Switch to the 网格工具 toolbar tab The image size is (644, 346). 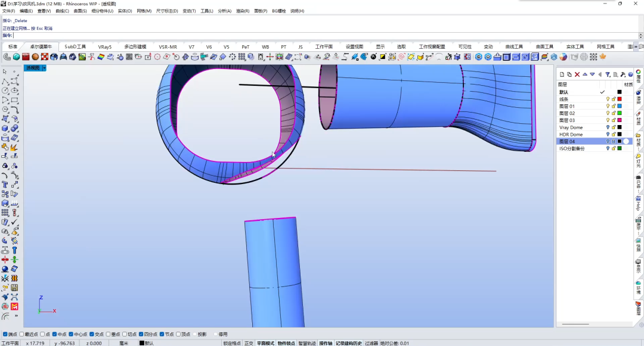pos(605,46)
